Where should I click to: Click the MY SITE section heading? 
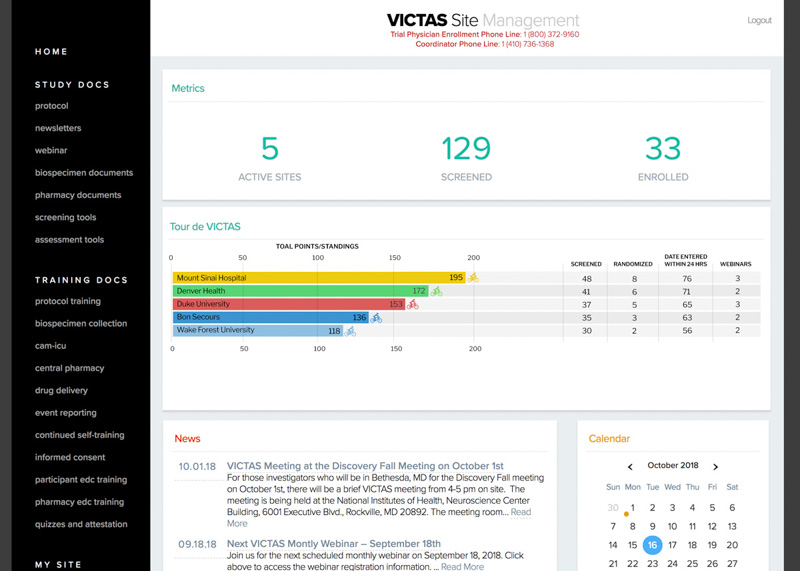coord(58,565)
